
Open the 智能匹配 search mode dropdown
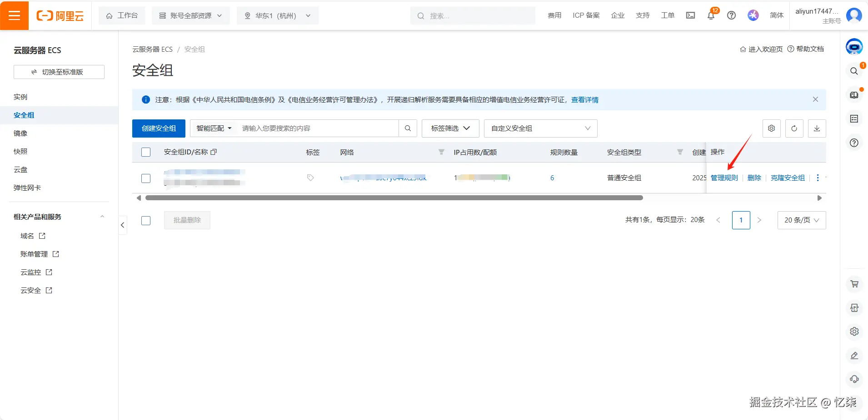pos(214,128)
